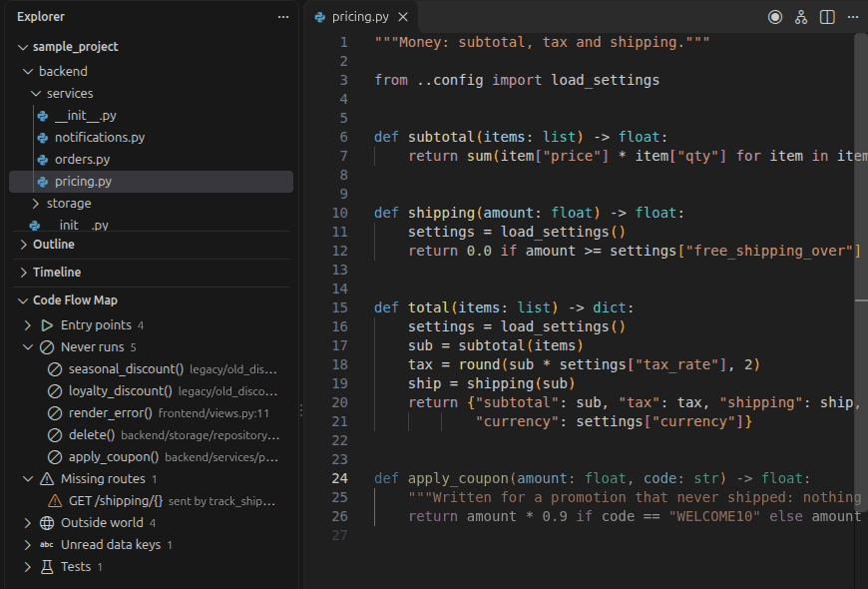Click the Never runs prohibited icon
This screenshot has width=868, height=589.
47,347
